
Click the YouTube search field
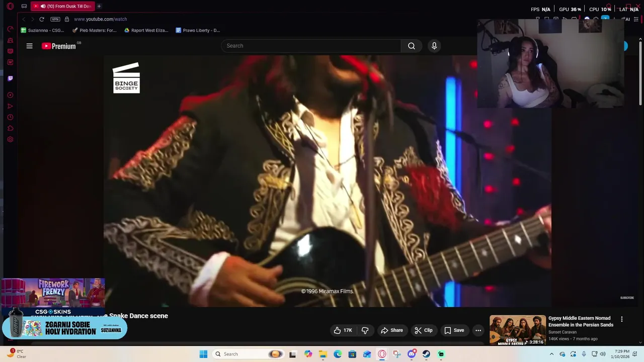tap(311, 46)
